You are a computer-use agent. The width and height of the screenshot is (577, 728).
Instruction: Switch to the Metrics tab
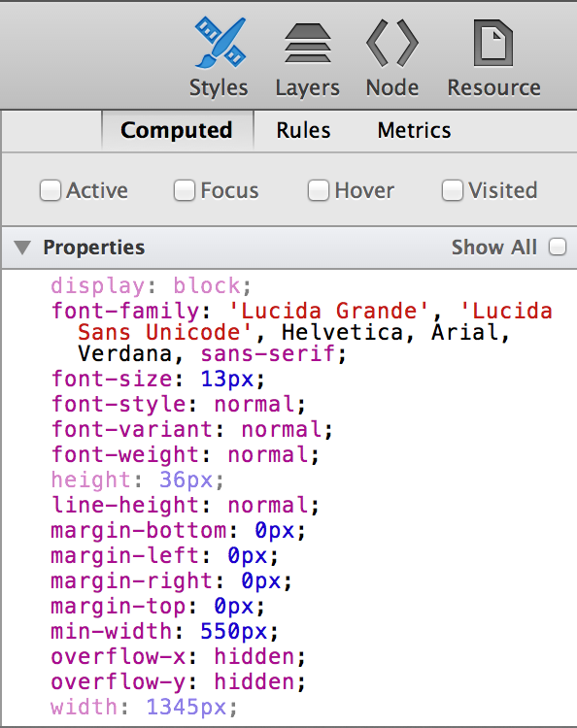click(x=414, y=130)
